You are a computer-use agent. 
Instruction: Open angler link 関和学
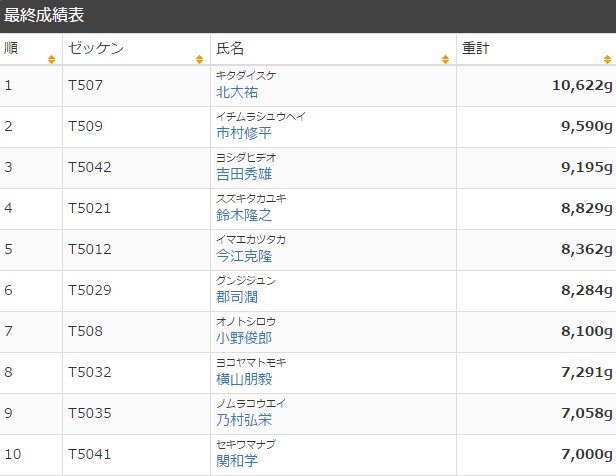tap(236, 460)
